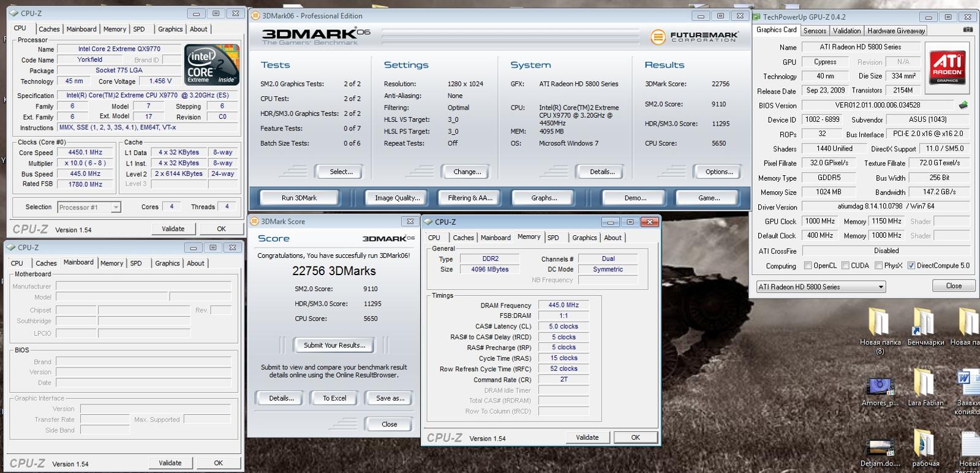Enable the OpenCL checkbox in GPU-Z
Screen dimensions: 980x473
tap(808, 265)
